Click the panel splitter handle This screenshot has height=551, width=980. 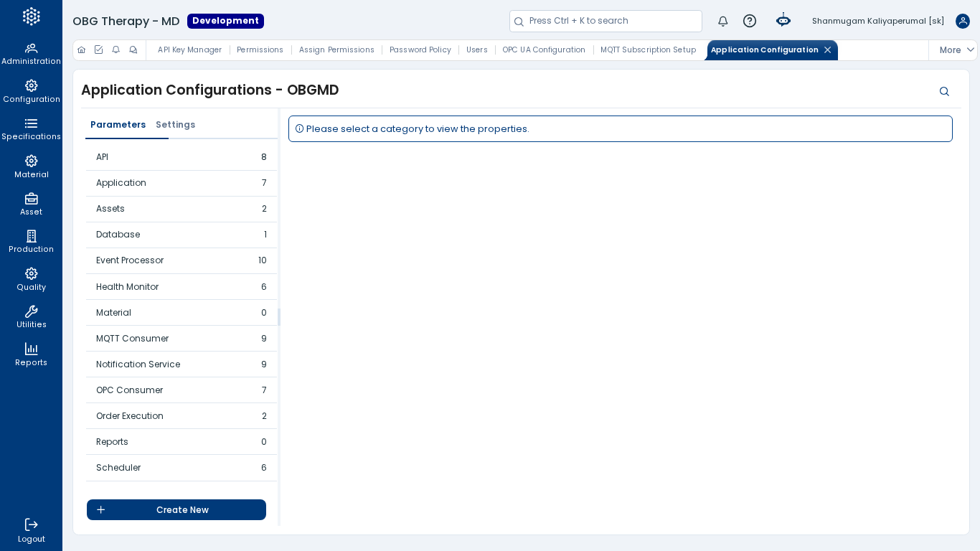pos(279,317)
